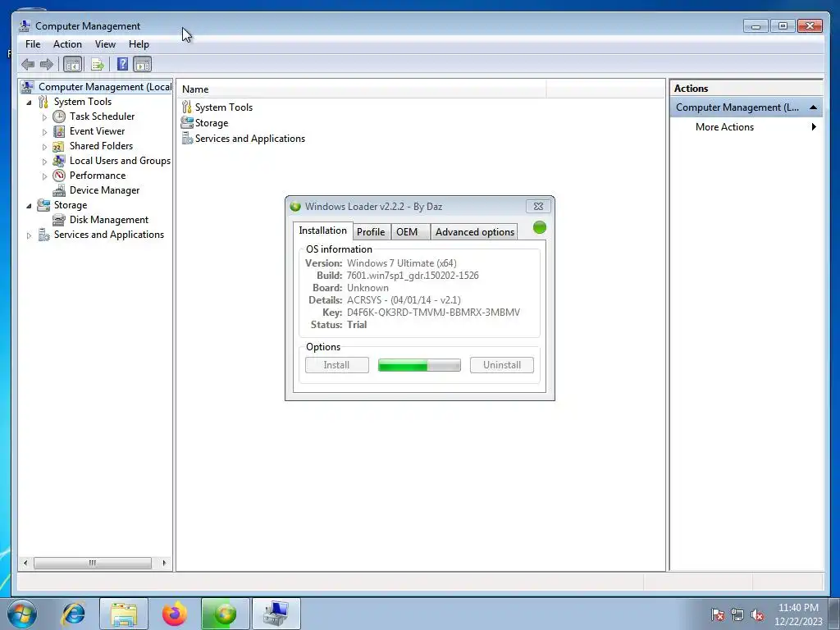
Task: Click System Tools icon in Name list
Action: 186,107
